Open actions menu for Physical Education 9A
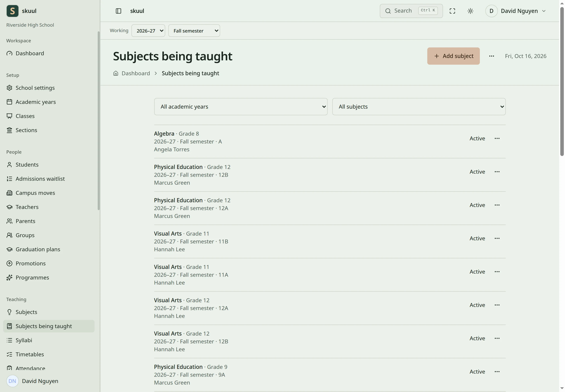 click(x=497, y=372)
